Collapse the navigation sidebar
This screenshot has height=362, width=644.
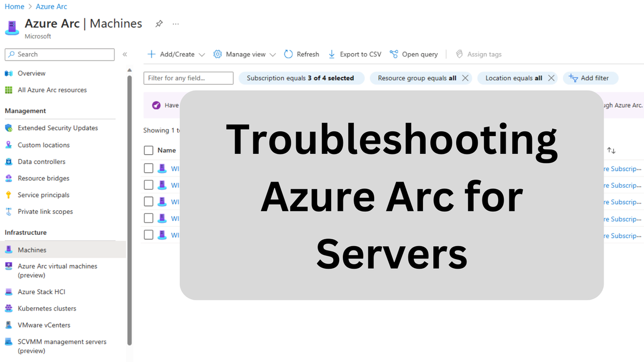125,54
